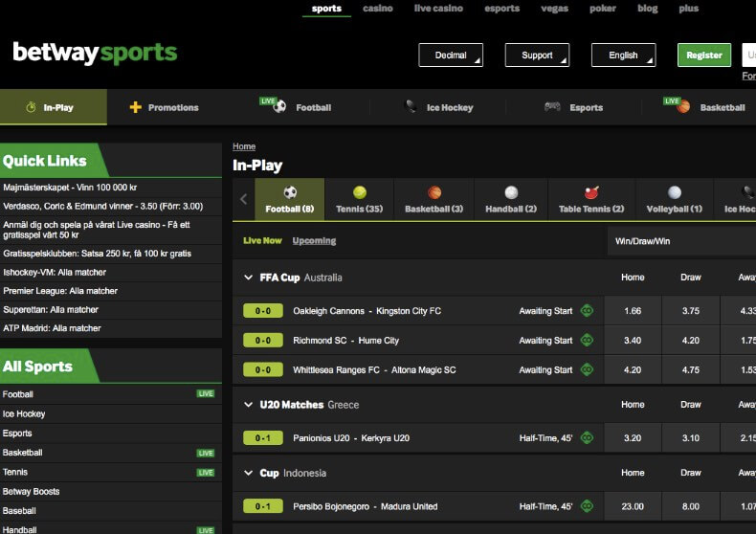Image resolution: width=756 pixels, height=534 pixels.
Task: Click the In-Play stopwatch icon
Action: coord(31,107)
